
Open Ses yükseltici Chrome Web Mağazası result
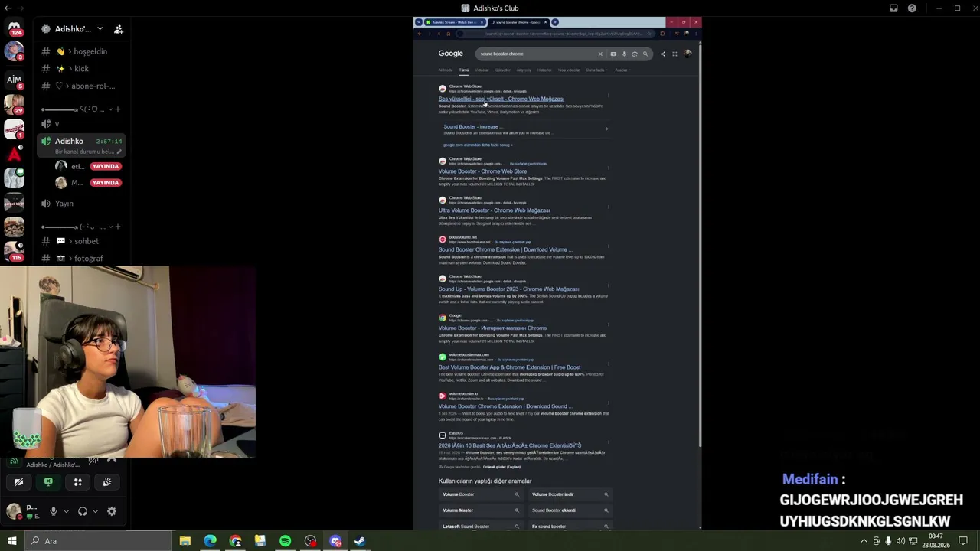tap(501, 99)
